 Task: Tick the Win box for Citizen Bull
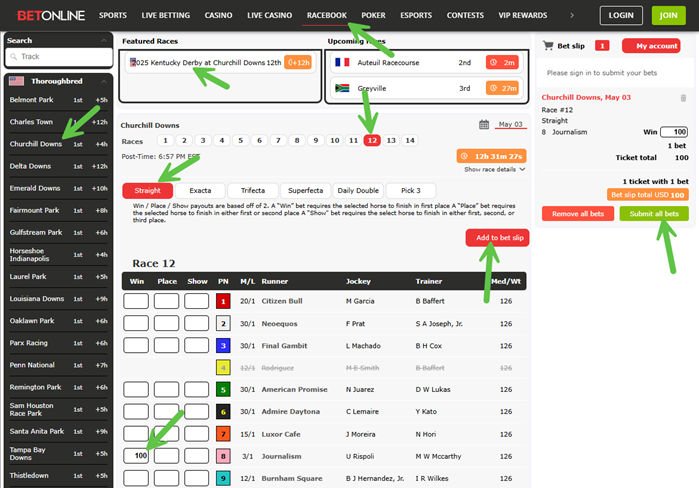tap(135, 301)
